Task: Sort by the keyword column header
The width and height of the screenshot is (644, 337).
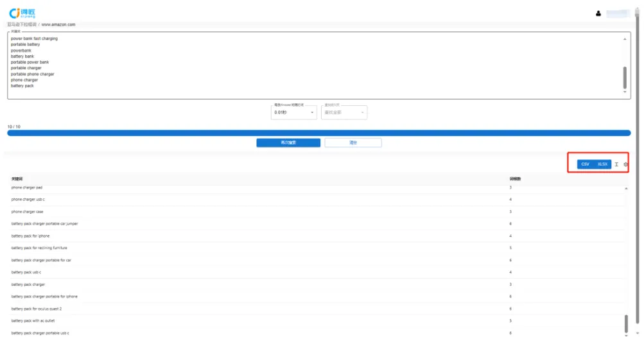Action: [x=17, y=179]
